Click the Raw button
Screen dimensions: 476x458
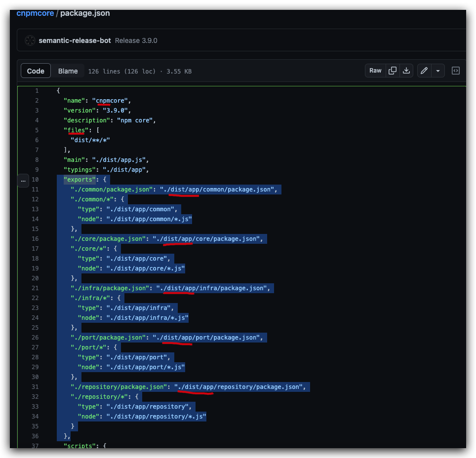(375, 70)
